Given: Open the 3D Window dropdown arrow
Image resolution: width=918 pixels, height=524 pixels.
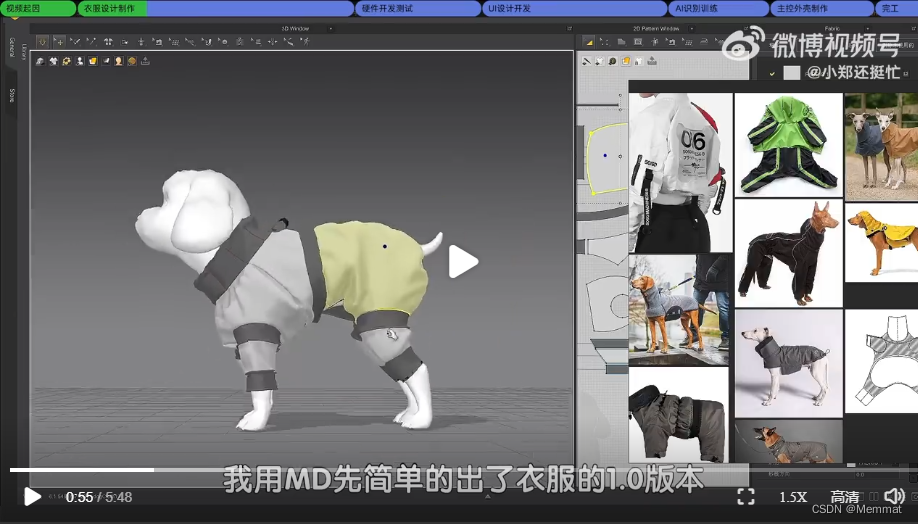Looking at the screenshot, I should coord(330,28).
